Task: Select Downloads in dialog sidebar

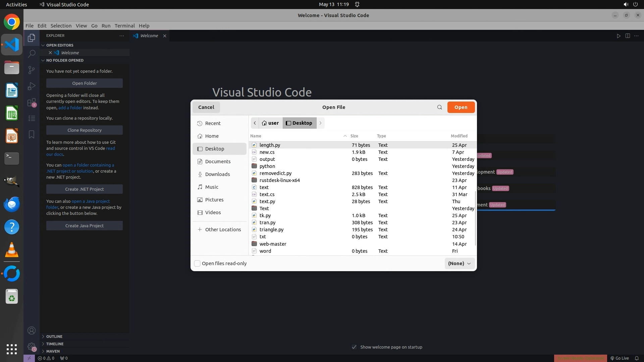Action: (217, 174)
